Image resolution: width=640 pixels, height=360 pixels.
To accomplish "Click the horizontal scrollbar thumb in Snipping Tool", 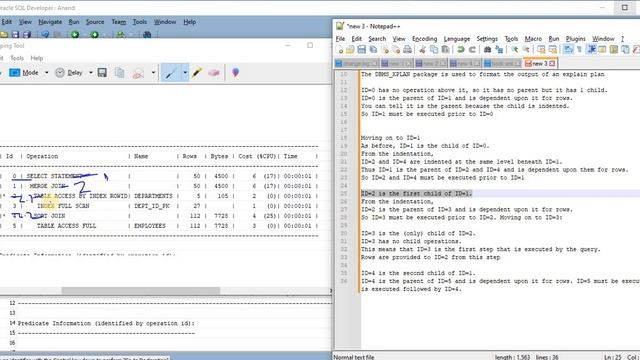I will tap(140, 291).
